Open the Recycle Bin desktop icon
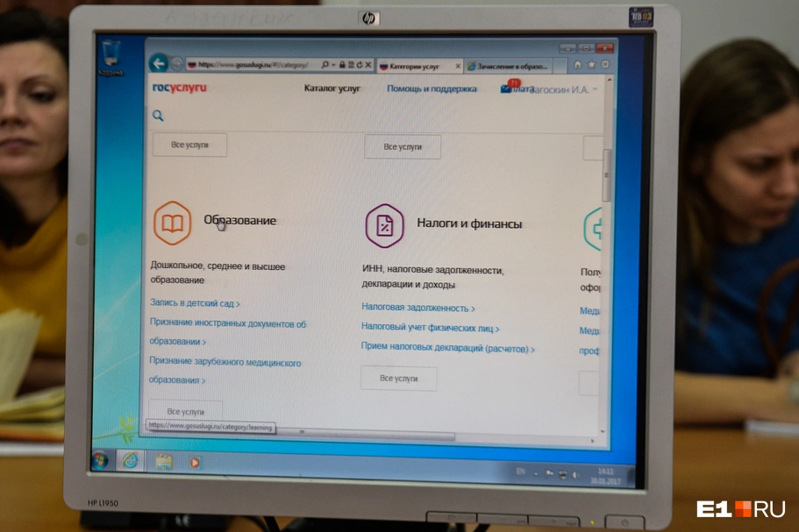The height and width of the screenshot is (532, 799). pyautogui.click(x=111, y=58)
